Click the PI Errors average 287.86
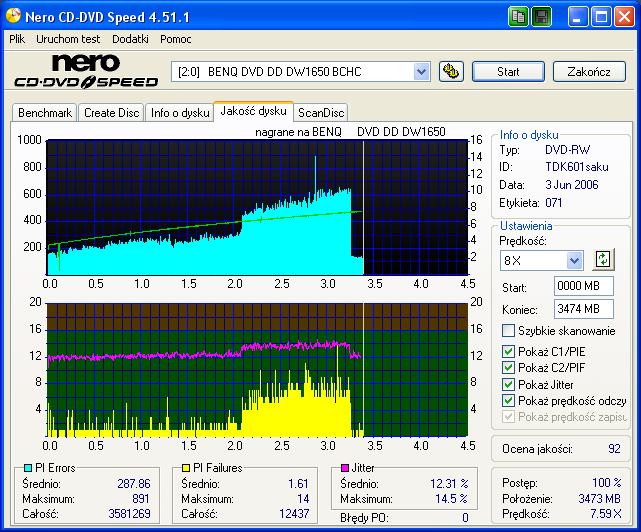Viewport: 641px width, 532px height. click(134, 484)
